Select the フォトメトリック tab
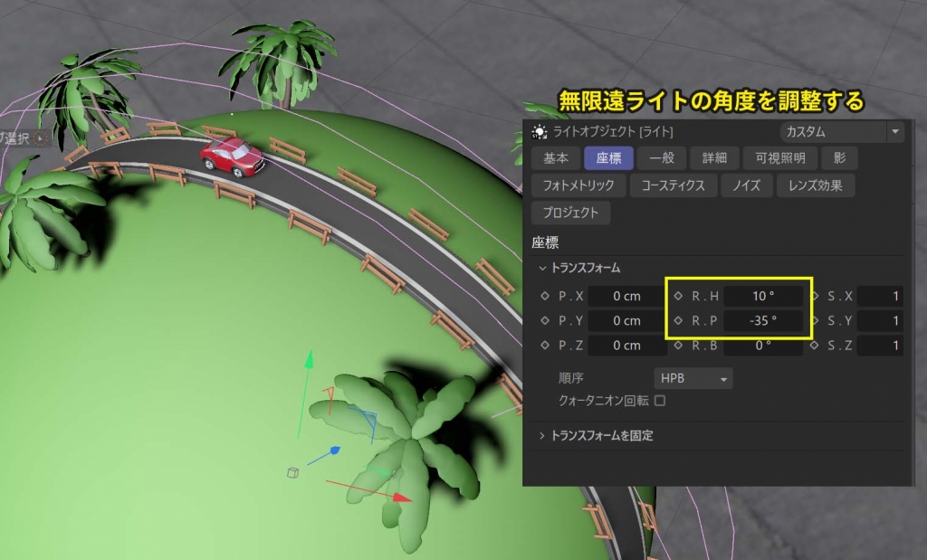The width and height of the screenshot is (927, 560). [578, 185]
